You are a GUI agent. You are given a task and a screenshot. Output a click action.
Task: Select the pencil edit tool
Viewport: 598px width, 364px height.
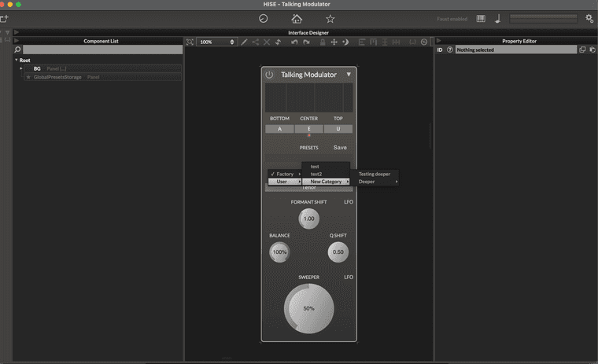click(244, 42)
